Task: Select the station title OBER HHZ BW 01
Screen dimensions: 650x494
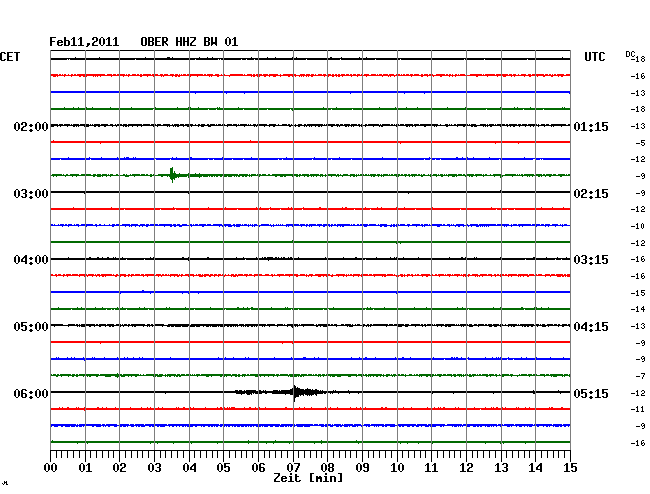Action: 189,42
